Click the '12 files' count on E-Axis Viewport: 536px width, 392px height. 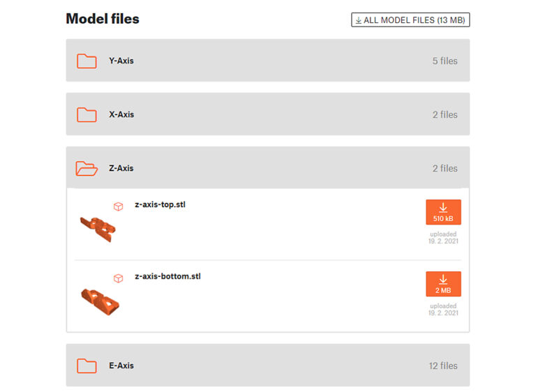[x=443, y=365]
